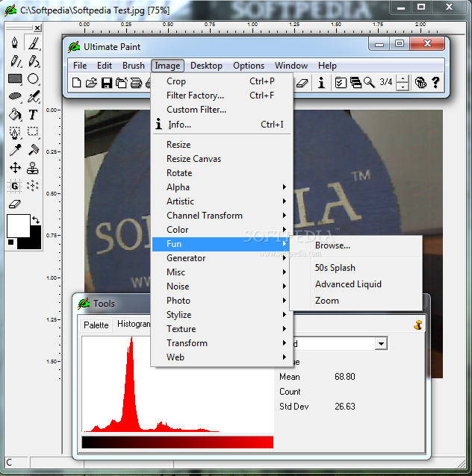Click the UP globe logo icon
Image resolution: width=472 pixels, height=476 pixels.
[420, 83]
